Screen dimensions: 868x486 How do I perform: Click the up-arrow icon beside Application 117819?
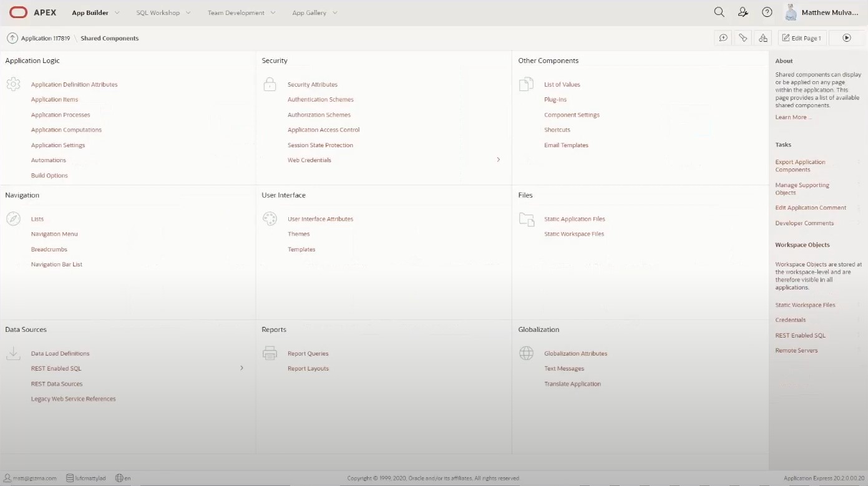coord(12,38)
